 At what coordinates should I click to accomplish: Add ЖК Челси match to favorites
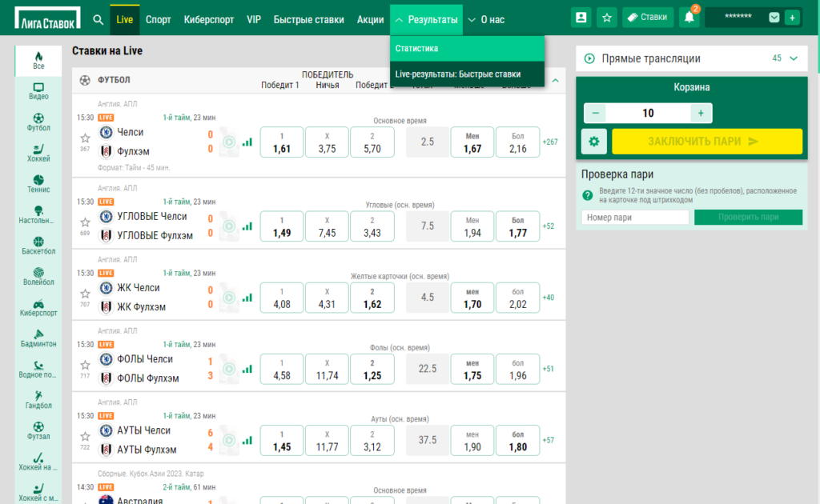pos(85,294)
